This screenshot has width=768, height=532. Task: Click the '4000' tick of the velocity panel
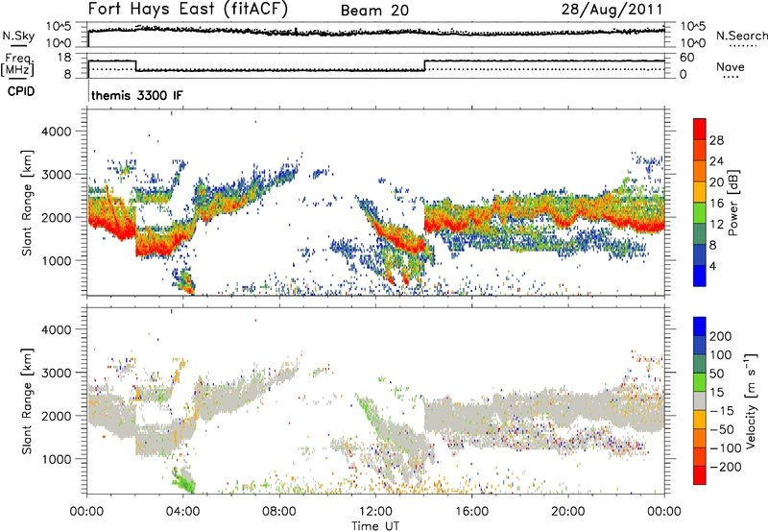pyautogui.click(x=56, y=329)
